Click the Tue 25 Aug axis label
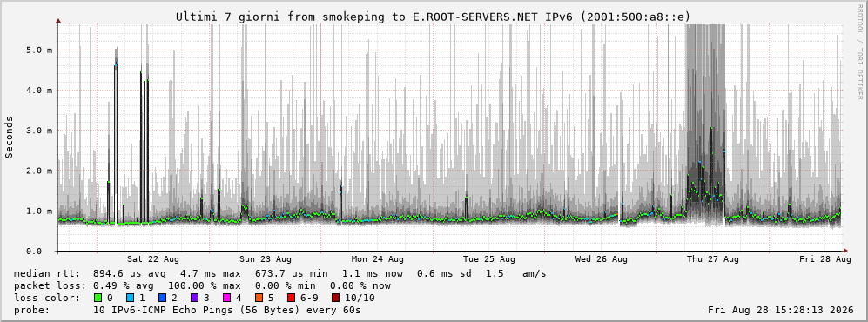The width and height of the screenshot is (868, 322). click(488, 259)
